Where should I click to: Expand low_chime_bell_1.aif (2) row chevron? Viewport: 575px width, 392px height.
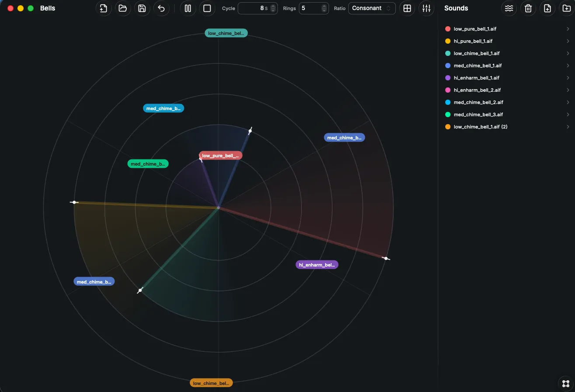568,127
